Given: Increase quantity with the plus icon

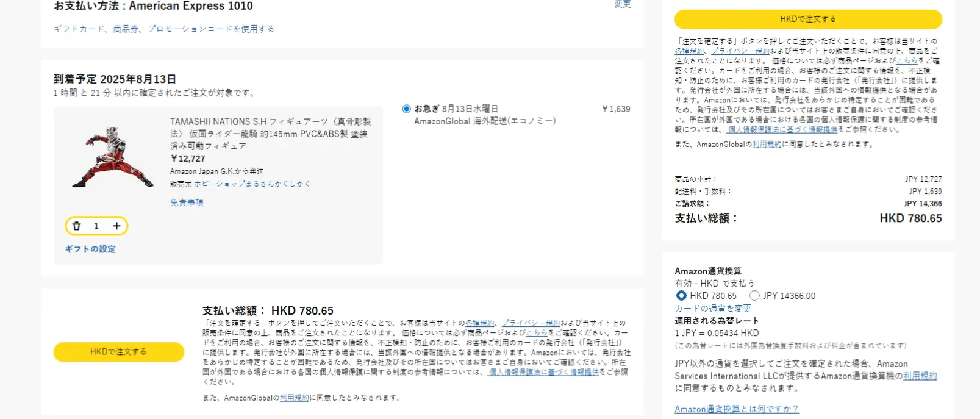Looking at the screenshot, I should (116, 226).
